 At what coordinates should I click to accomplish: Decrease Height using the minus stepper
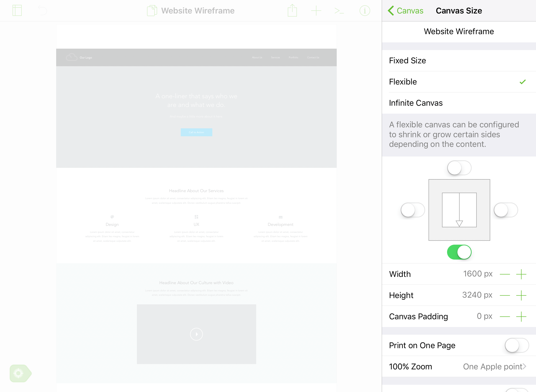click(505, 295)
